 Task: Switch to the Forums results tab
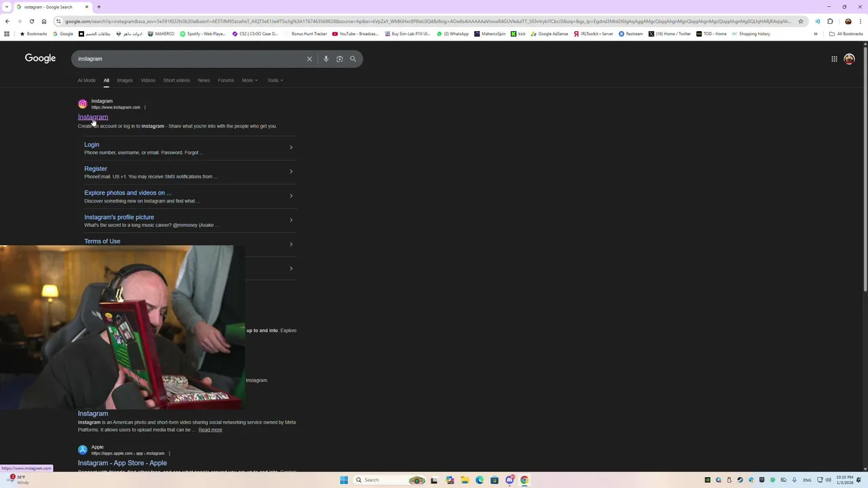pos(226,80)
